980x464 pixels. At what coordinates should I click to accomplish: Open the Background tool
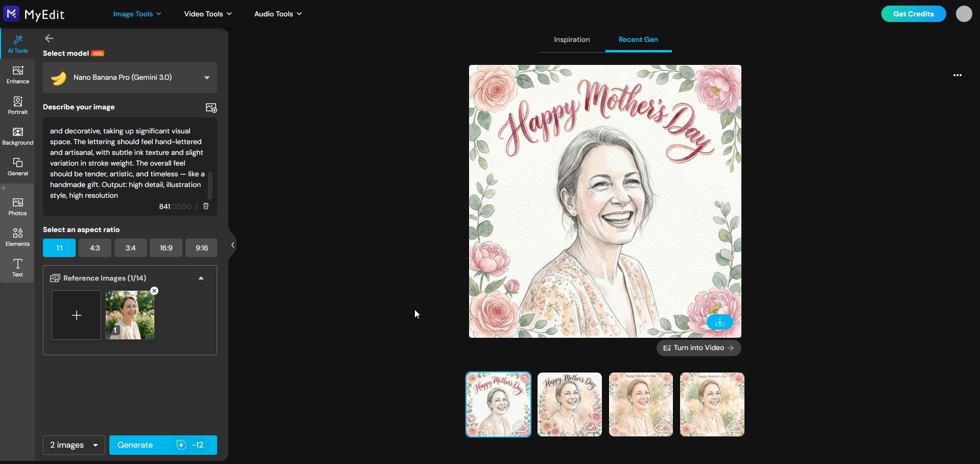(x=17, y=136)
